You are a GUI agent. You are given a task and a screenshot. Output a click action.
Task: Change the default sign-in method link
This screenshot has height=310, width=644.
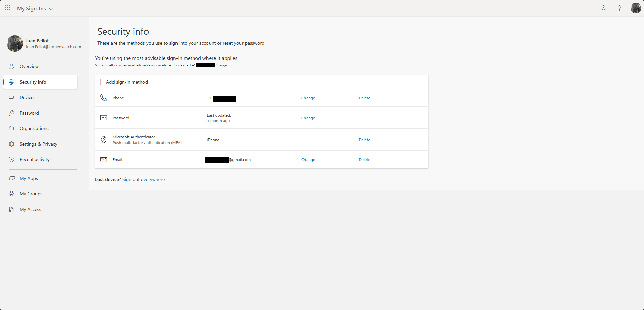(x=221, y=65)
